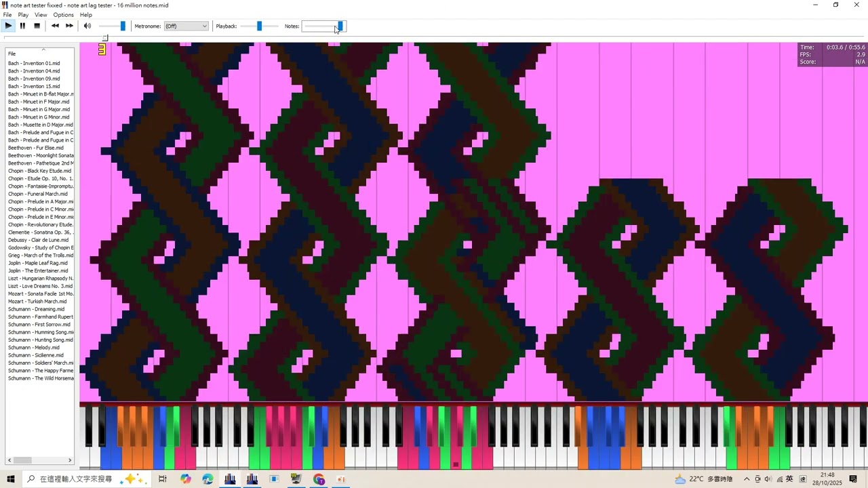Select Beethoven - Moonlight Sonata file
The width and height of the screenshot is (868, 488).
point(41,155)
